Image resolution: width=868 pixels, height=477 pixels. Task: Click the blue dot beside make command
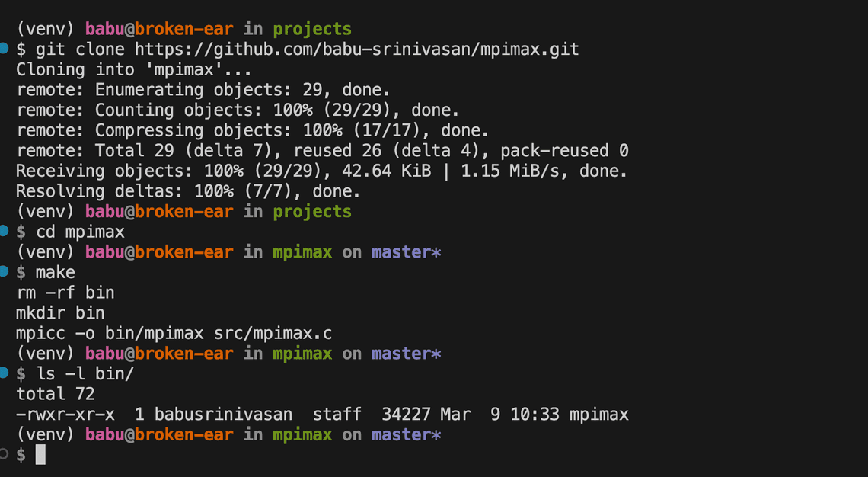tap(4, 271)
